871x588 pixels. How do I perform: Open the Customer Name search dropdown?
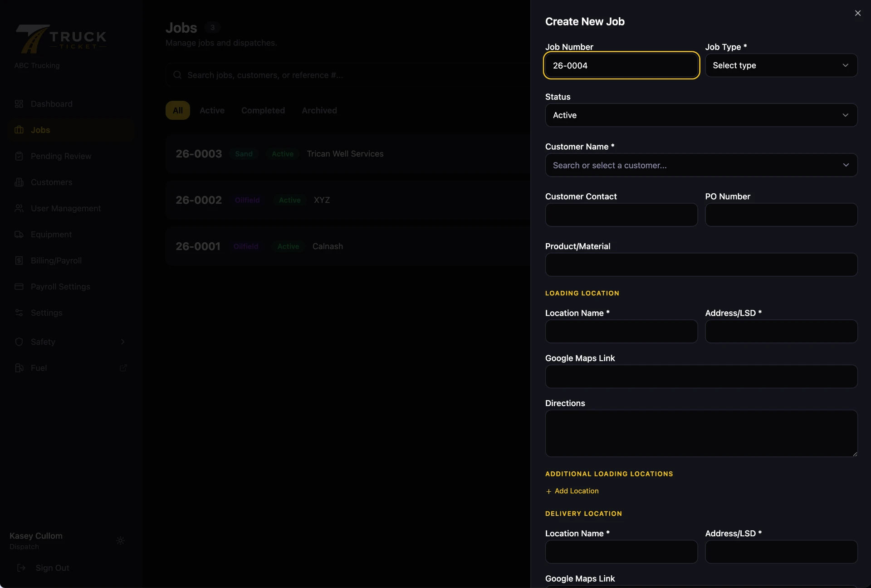tap(701, 165)
